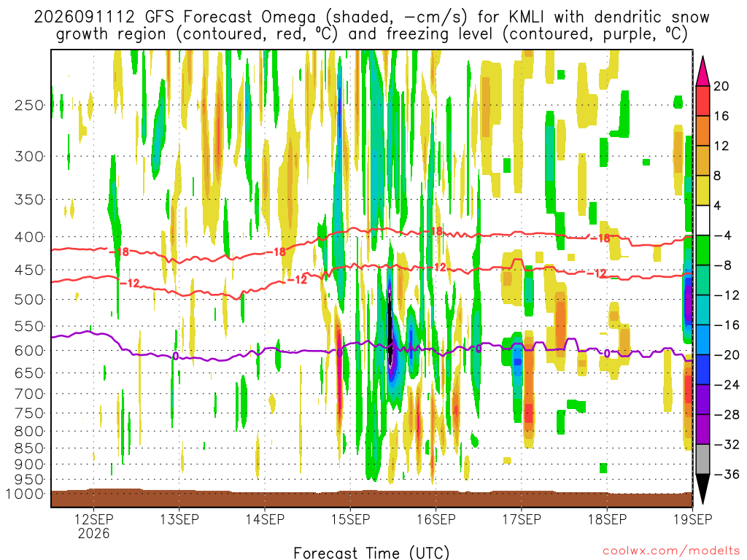The image size is (747, 560).
Task: Click the white colorbar segment between 4 and -4
Action: tap(703, 220)
